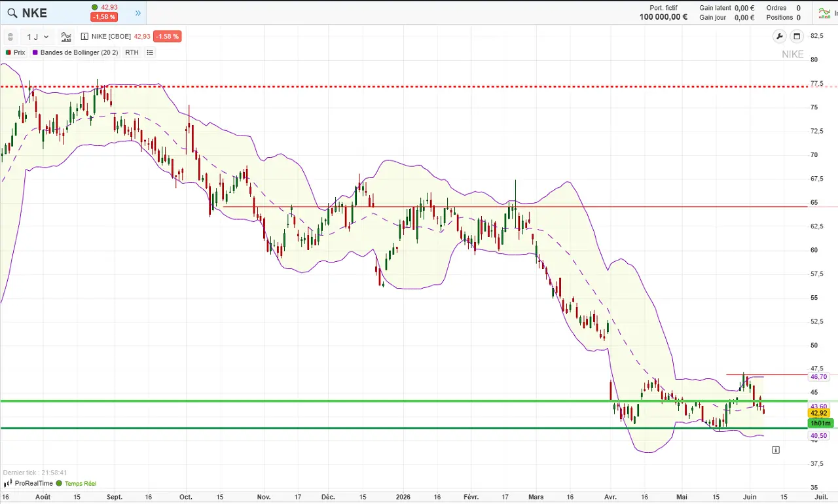Open the Ordres counter
The height and width of the screenshot is (504, 838).
[784, 8]
